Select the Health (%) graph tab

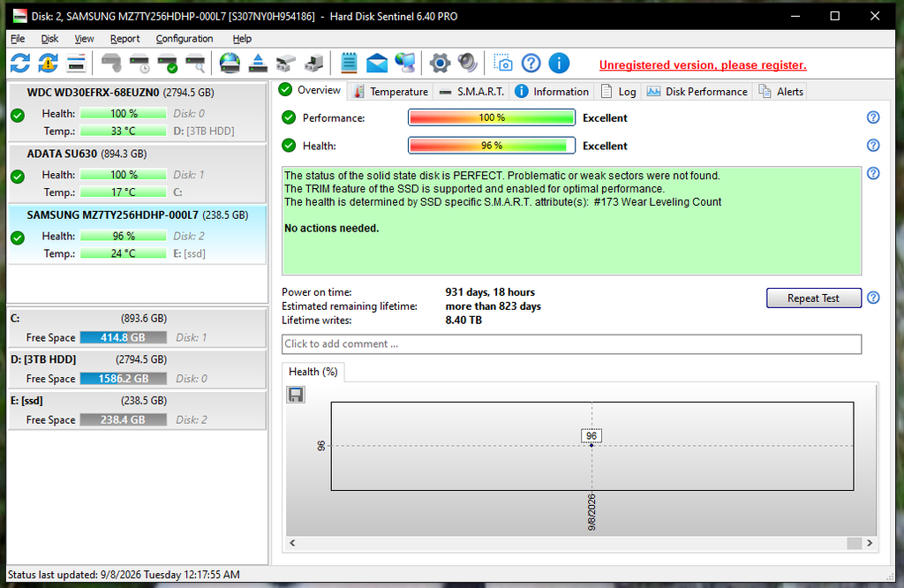pos(313,372)
